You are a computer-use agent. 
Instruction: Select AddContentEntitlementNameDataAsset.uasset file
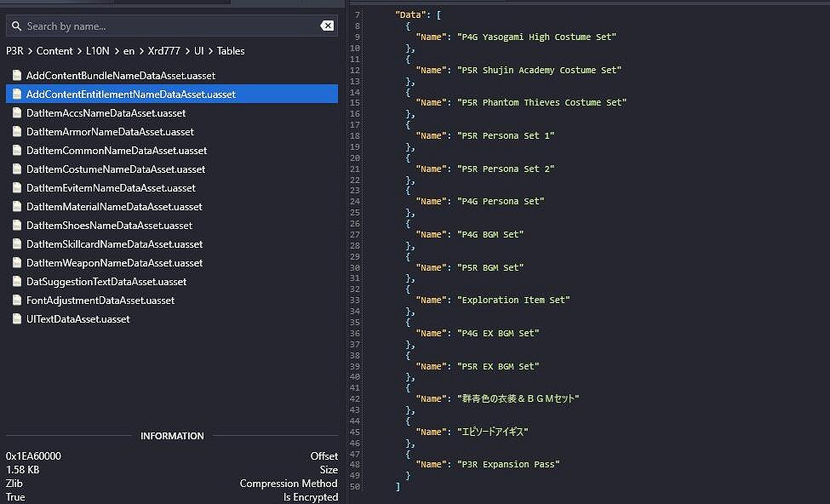(131, 94)
